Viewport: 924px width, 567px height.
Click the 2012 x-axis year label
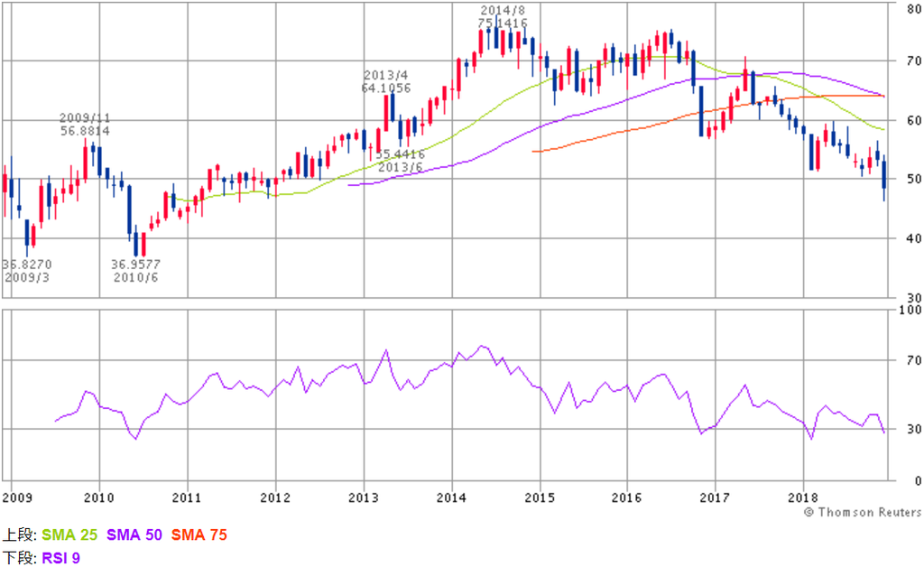click(x=275, y=498)
